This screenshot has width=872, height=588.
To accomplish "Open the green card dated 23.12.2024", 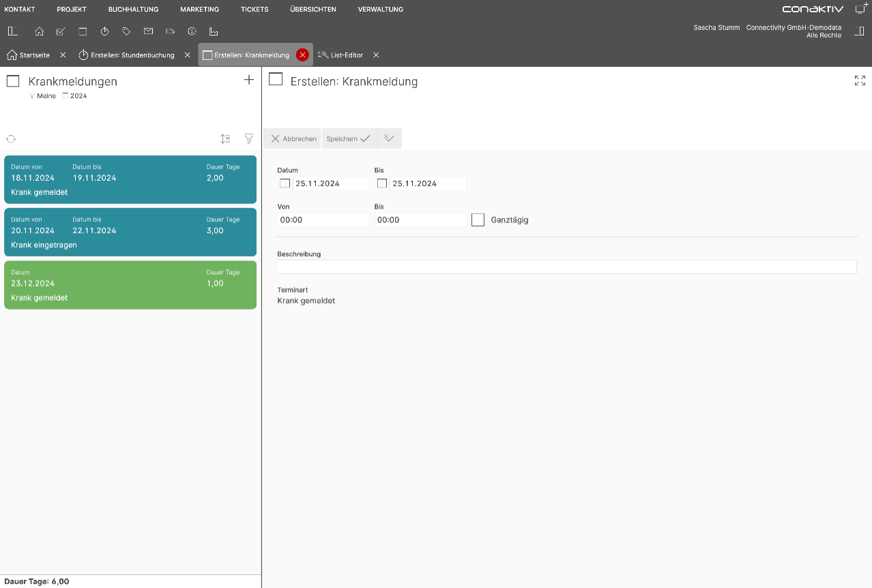I will click(x=130, y=284).
